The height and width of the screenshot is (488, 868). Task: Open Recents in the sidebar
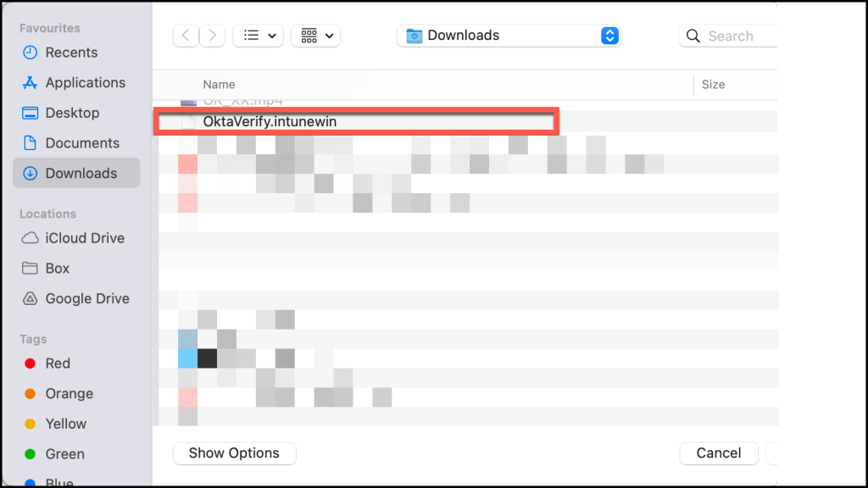click(71, 53)
